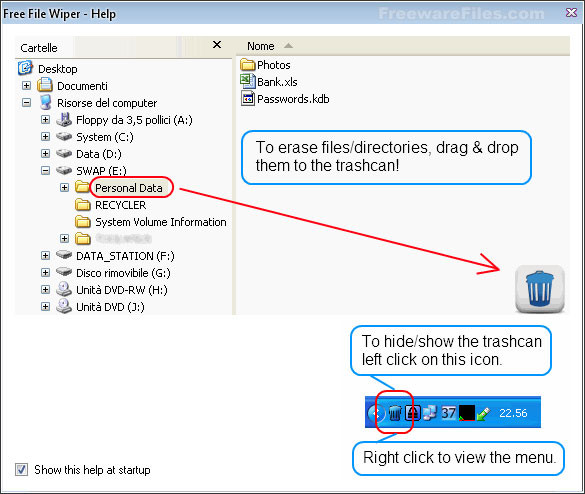Screen dimensions: 585x494
Task: Close the Cartelle folders pane
Action: tap(217, 45)
